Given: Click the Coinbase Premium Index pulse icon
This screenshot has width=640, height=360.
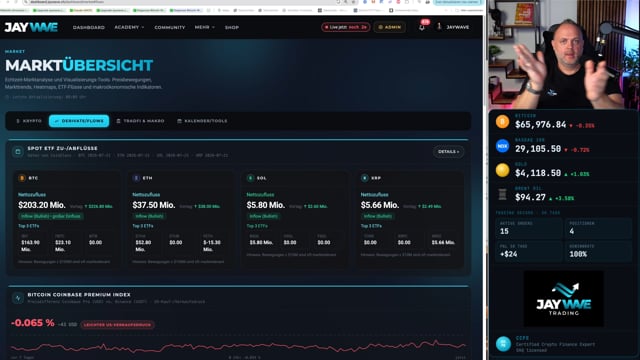Looking at the screenshot, I should (18, 298).
